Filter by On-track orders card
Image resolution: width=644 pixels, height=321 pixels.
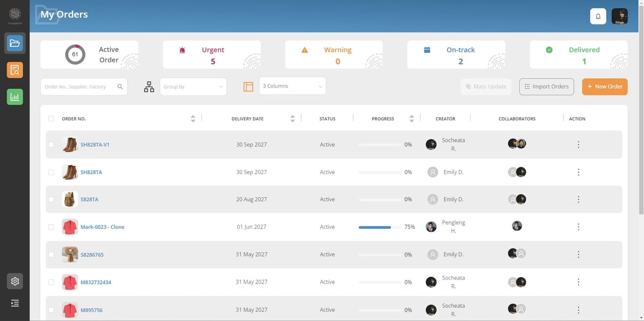click(456, 55)
